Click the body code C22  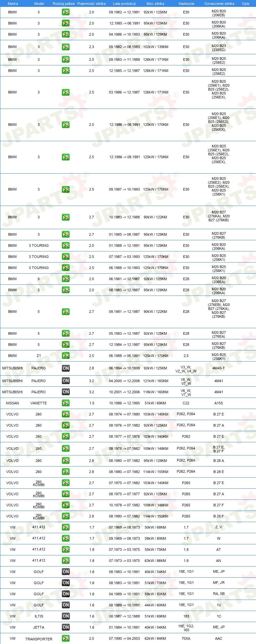point(186,403)
